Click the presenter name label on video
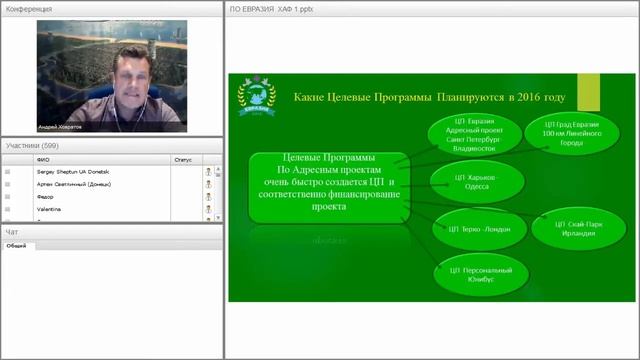The height and width of the screenshot is (360, 640). tap(60, 127)
